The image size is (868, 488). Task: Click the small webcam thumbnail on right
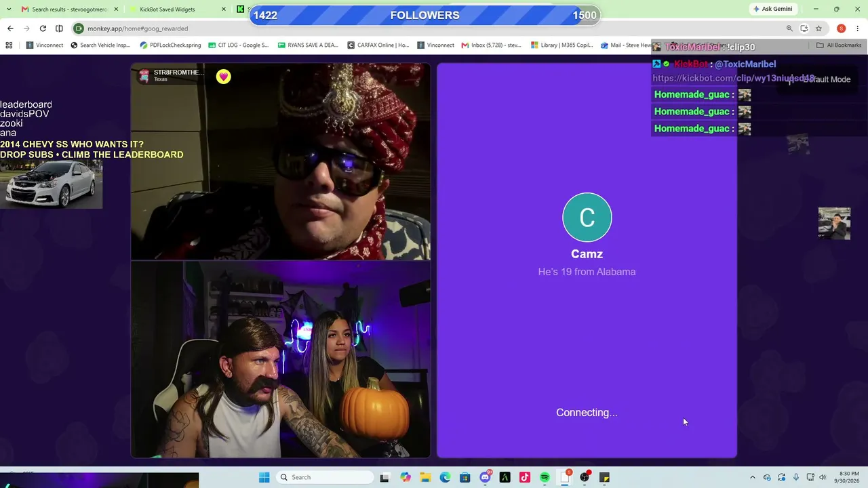pyautogui.click(x=834, y=224)
